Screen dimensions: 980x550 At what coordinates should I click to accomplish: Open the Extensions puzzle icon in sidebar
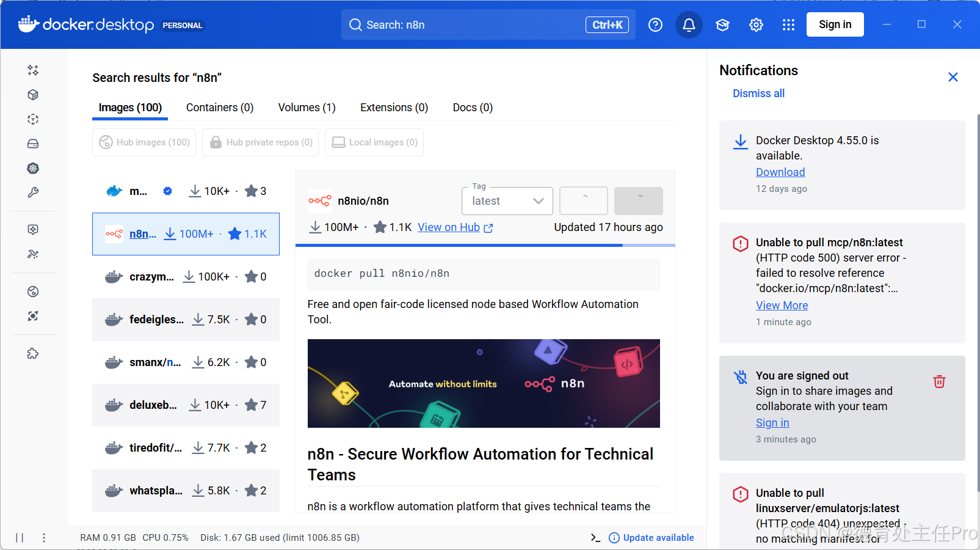coord(33,354)
